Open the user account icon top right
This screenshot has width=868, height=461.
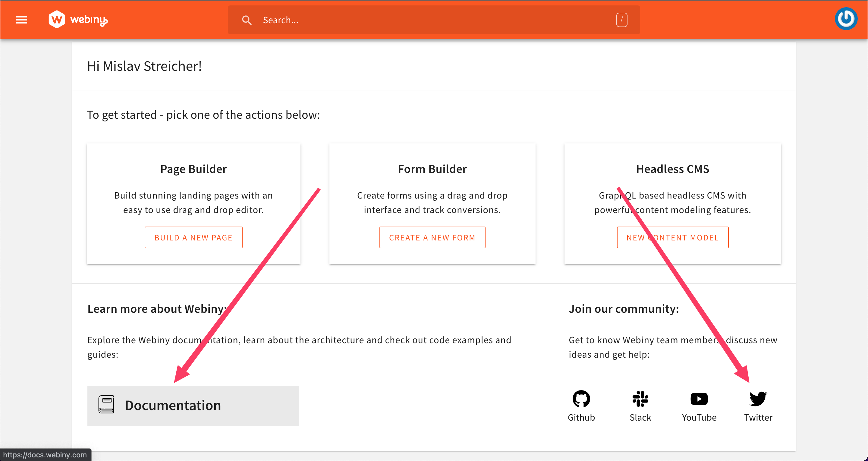(x=846, y=19)
